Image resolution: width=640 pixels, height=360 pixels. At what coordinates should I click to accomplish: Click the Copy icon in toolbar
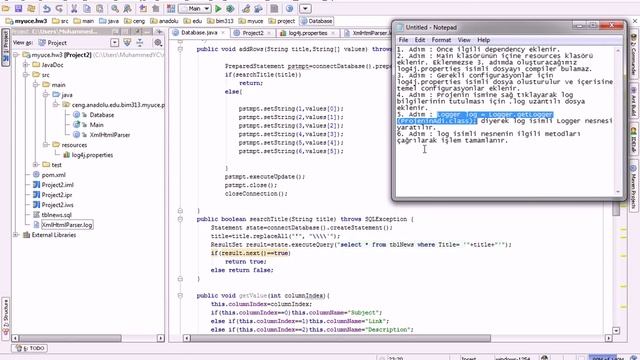point(87,8)
